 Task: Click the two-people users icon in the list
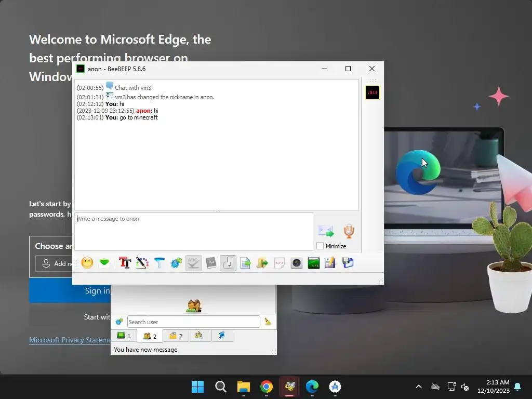click(194, 305)
